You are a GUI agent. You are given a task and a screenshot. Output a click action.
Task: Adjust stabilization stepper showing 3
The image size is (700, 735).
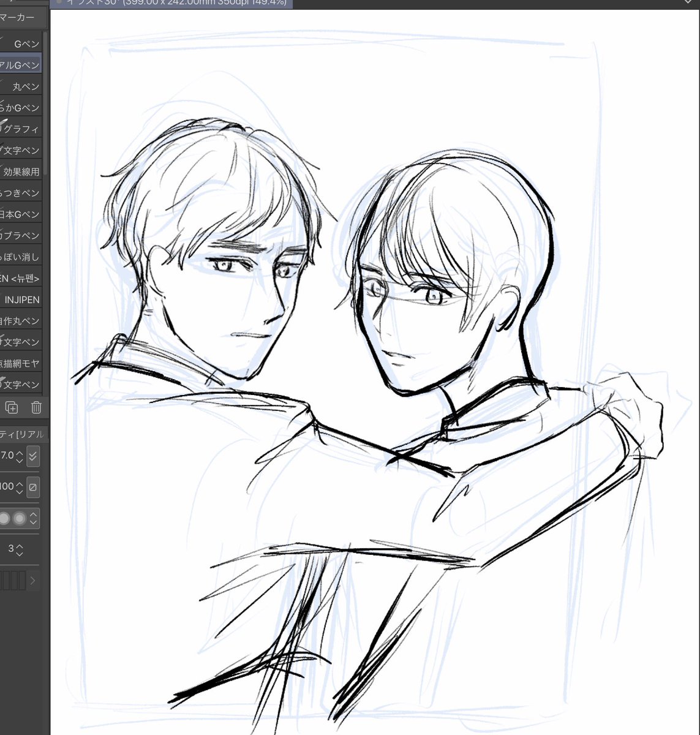pos(20,549)
